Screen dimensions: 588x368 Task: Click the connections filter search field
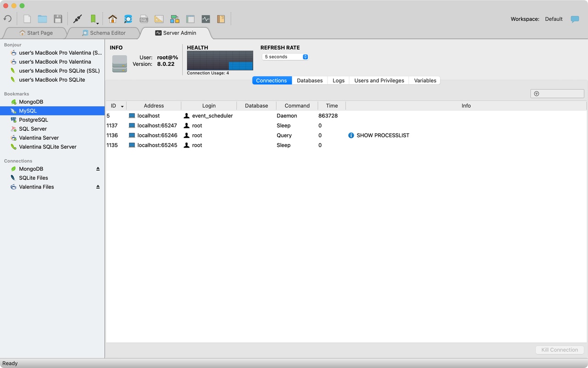(557, 93)
